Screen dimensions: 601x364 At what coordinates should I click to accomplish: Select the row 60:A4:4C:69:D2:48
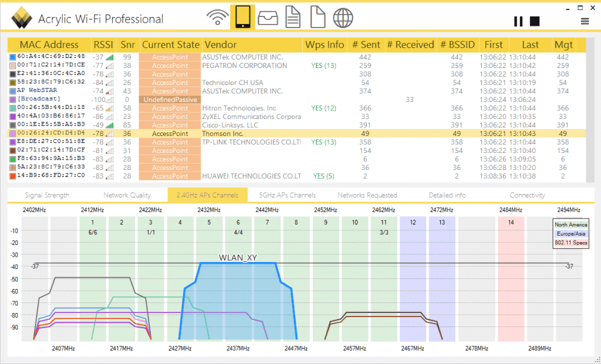point(296,57)
